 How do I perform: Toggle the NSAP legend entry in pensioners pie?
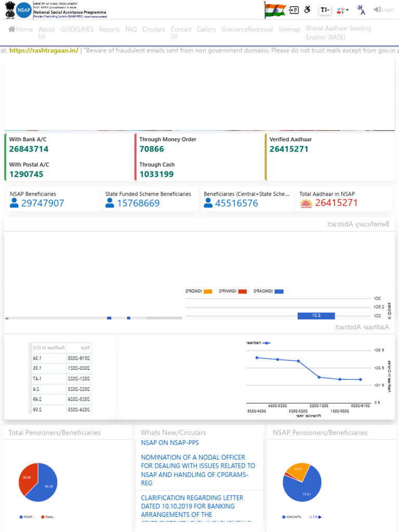[x=27, y=517]
